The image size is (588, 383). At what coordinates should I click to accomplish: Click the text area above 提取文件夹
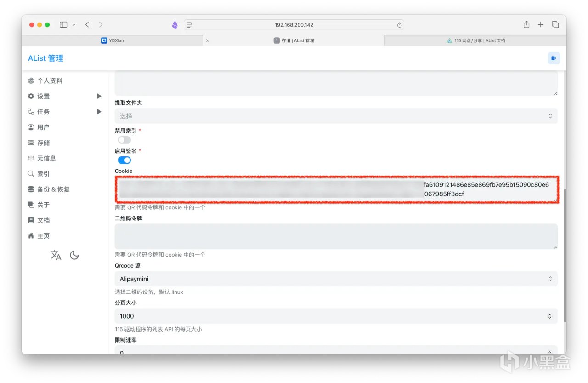pyautogui.click(x=336, y=83)
